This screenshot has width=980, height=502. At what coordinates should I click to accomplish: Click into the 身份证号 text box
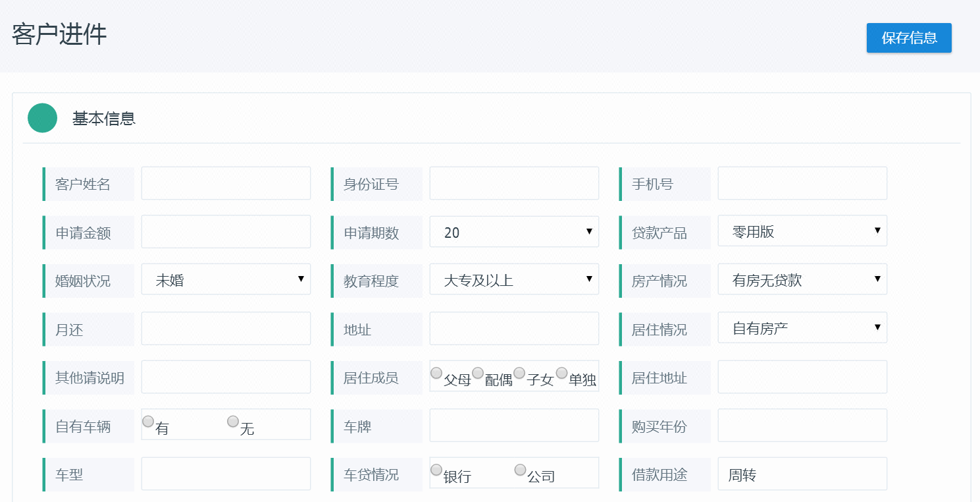pyautogui.click(x=514, y=183)
